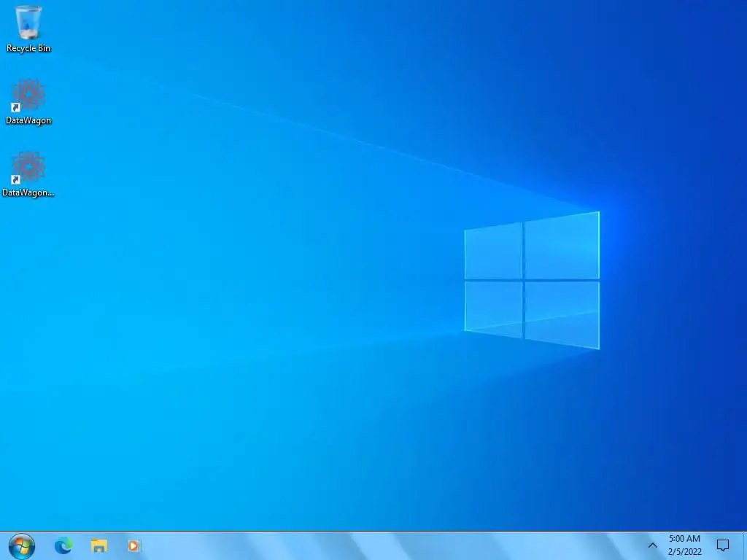Launch Microsoft Edge from the taskbar
This screenshot has width=747, height=560.
point(63,545)
